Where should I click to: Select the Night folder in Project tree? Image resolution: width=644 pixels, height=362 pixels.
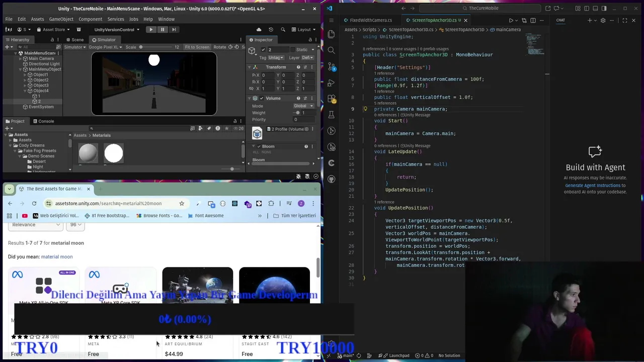37,167
